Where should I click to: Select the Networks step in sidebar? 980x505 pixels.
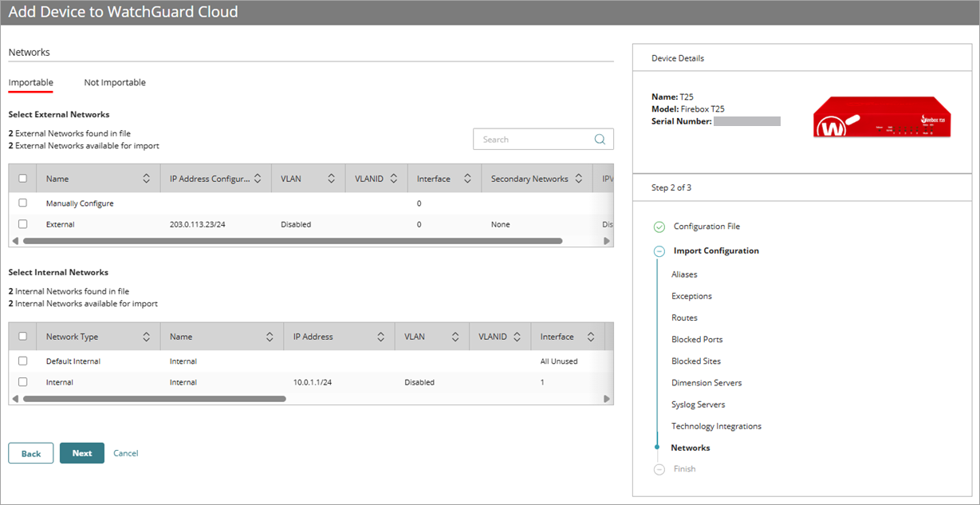point(691,448)
